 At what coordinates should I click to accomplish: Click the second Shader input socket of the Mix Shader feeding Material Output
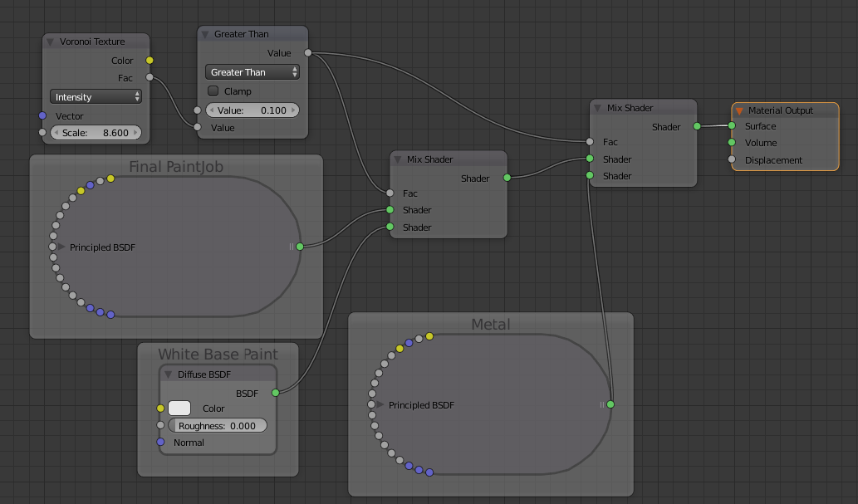point(590,176)
